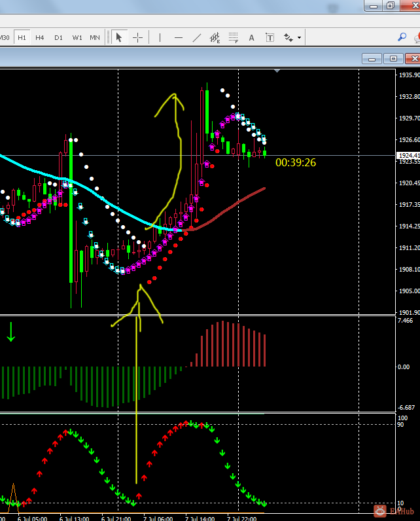
Task: Click histogram zero level label 0.00
Action: [404, 367]
